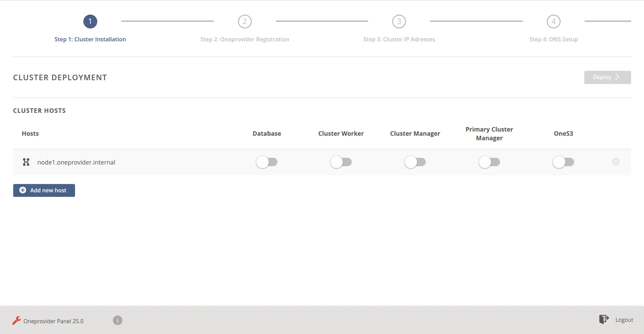Select the Step 4 circle indicator

click(553, 21)
